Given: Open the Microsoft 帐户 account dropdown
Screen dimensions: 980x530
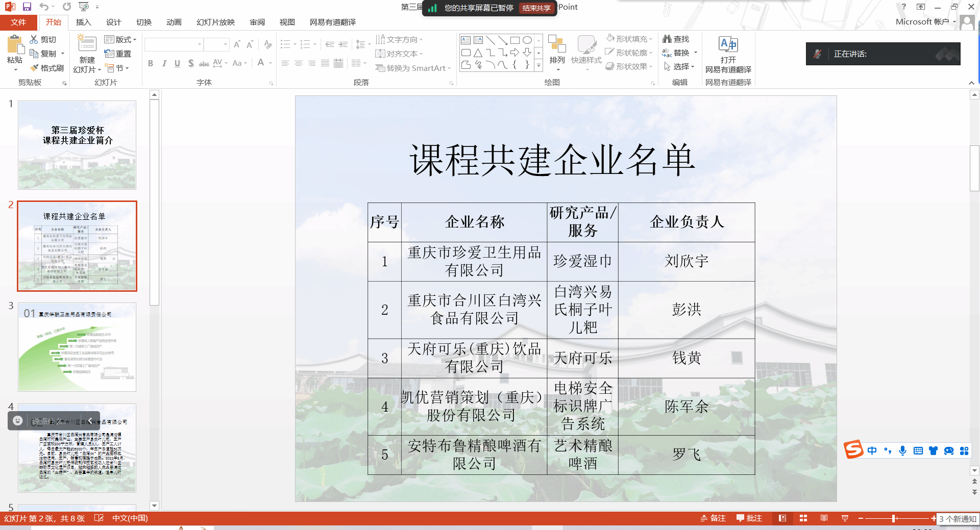Looking at the screenshot, I should (926, 21).
